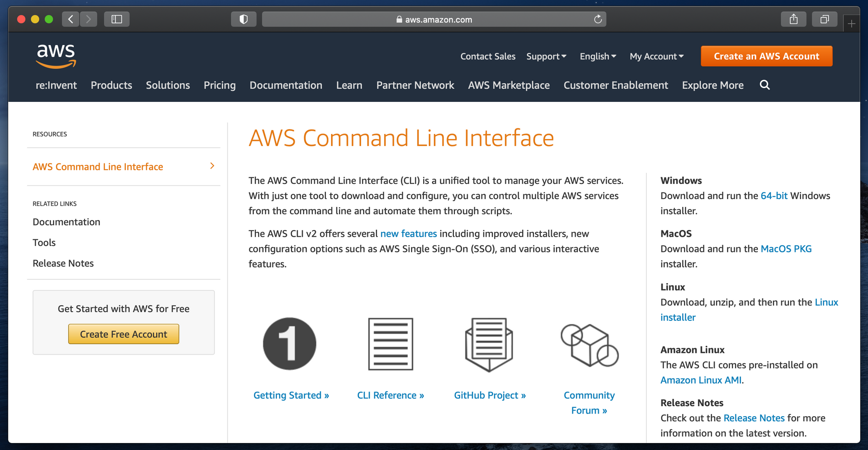Open the Products menu
This screenshot has width=868, height=450.
[x=112, y=85]
